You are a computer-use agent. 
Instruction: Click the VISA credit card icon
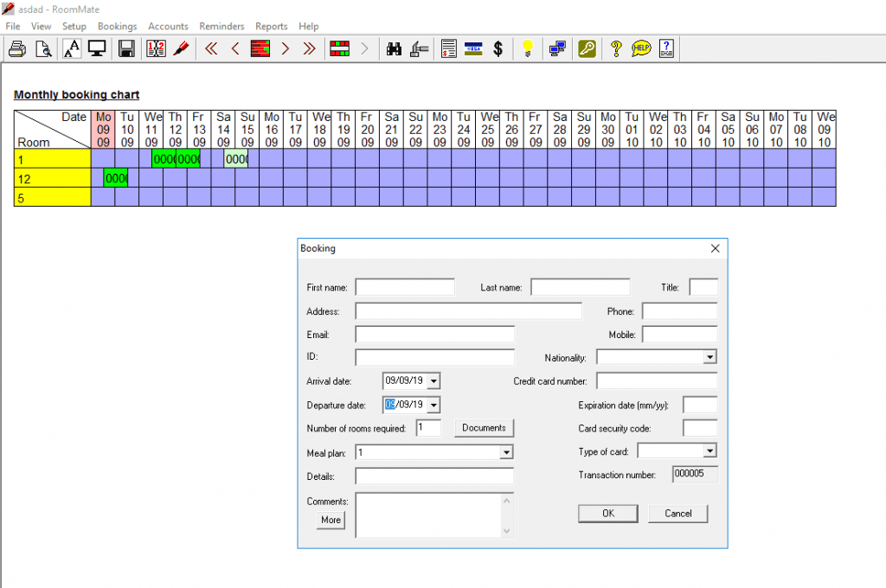point(473,49)
